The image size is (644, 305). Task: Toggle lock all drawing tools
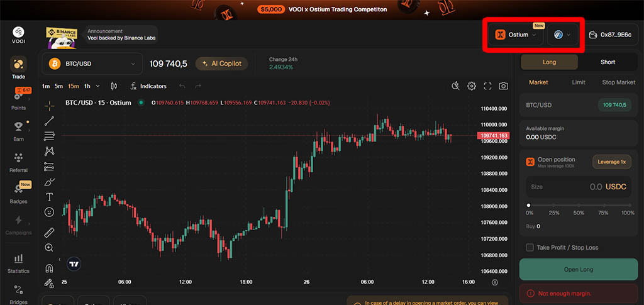tap(49, 283)
